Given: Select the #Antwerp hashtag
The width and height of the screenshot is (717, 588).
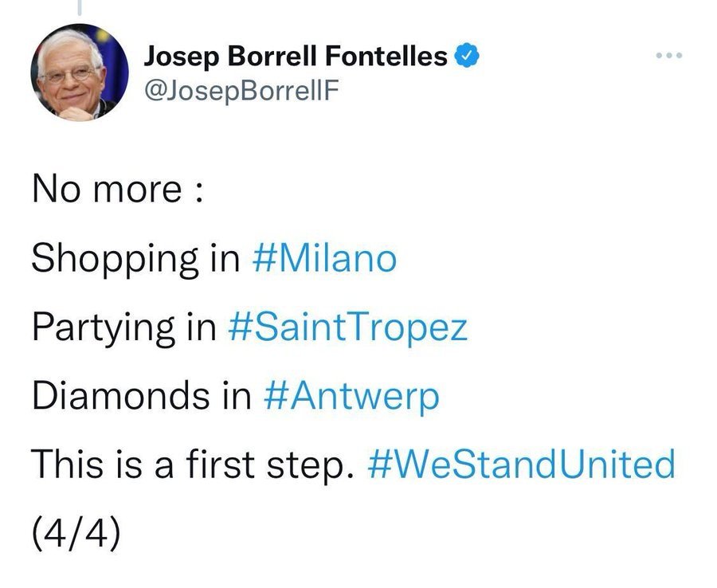Looking at the screenshot, I should click(351, 396).
